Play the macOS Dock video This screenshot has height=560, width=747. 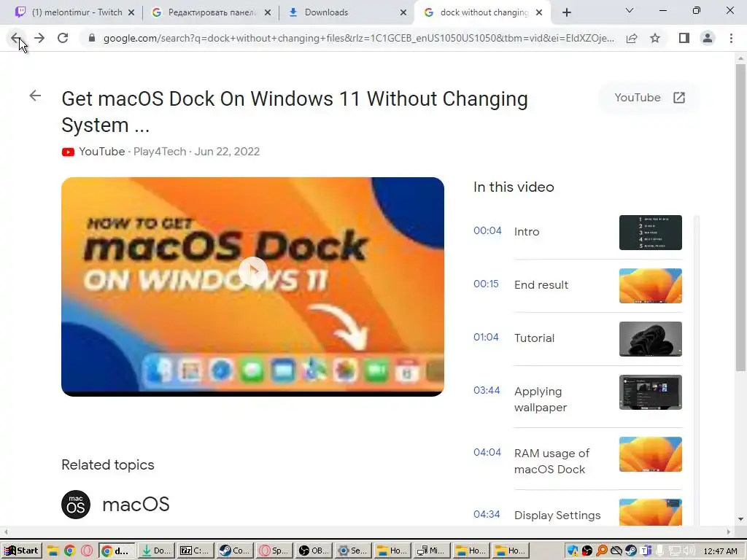252,271
